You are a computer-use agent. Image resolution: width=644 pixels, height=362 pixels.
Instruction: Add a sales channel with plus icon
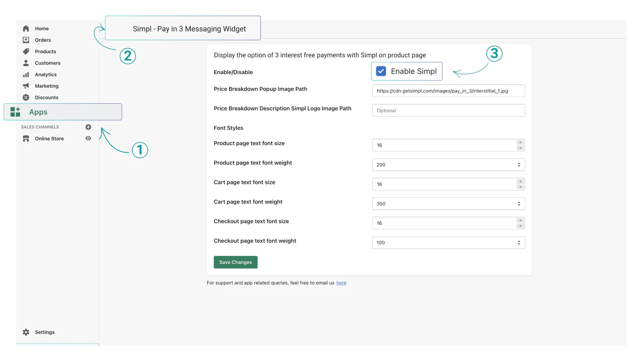pyautogui.click(x=88, y=127)
